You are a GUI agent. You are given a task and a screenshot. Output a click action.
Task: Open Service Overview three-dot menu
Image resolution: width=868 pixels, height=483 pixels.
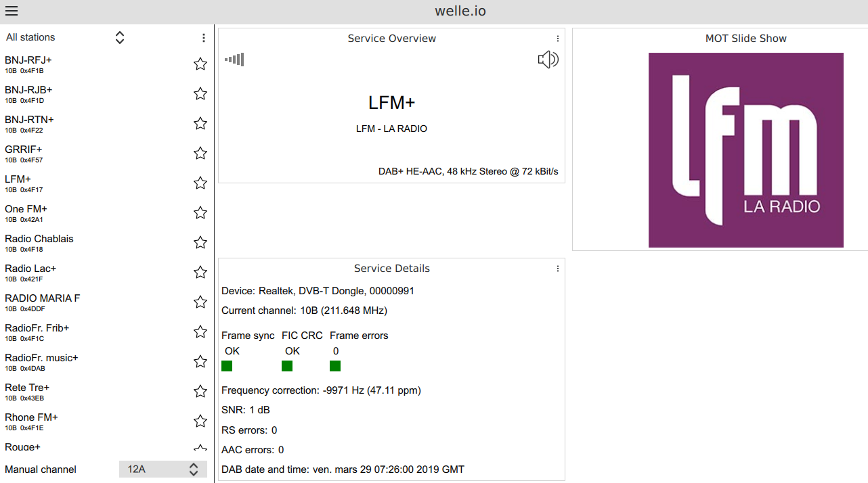tap(558, 39)
